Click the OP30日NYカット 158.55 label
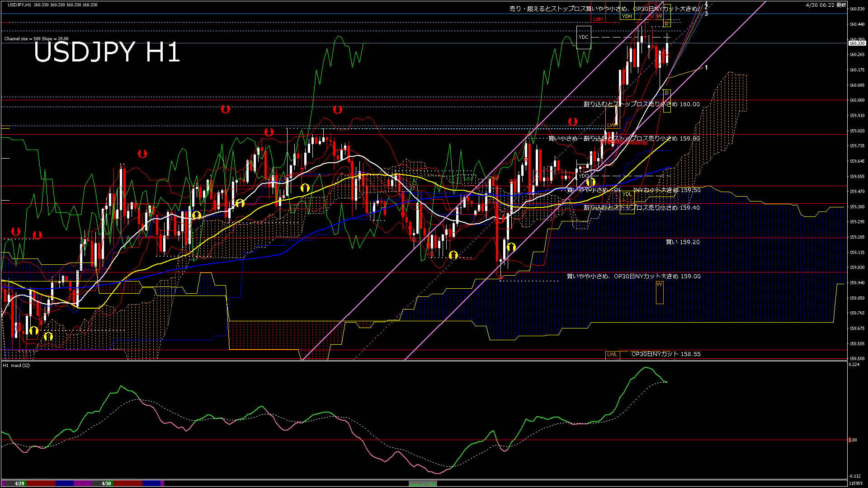The image size is (868, 488). click(665, 354)
